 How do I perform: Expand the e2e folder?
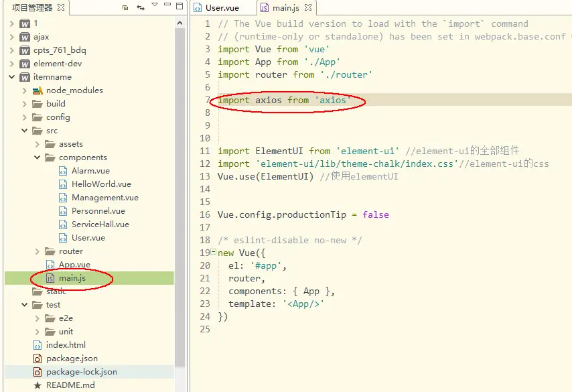coord(38,318)
